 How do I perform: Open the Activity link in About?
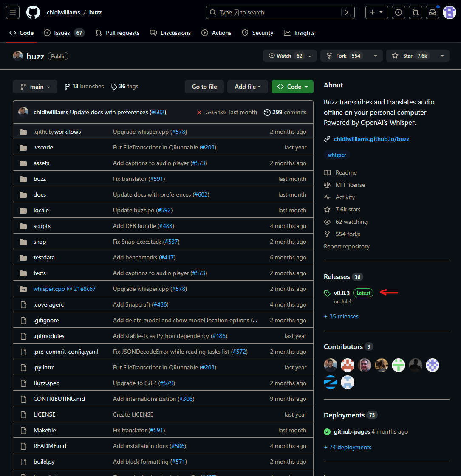point(339,197)
